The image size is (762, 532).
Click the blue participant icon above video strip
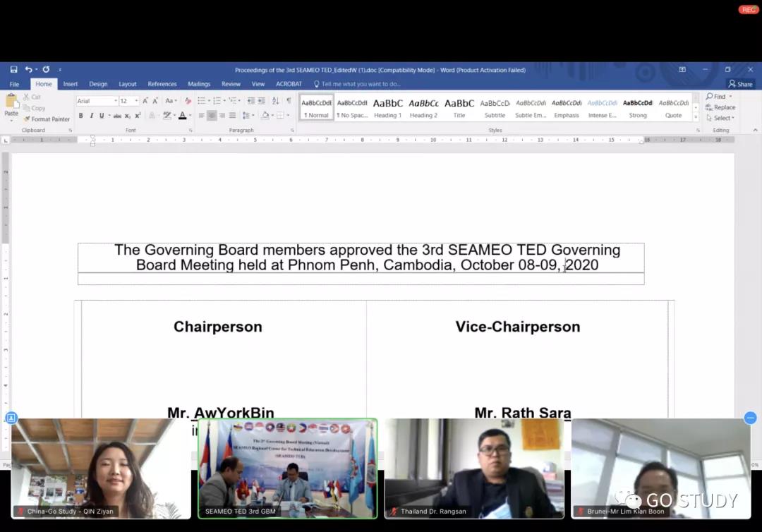(11, 417)
